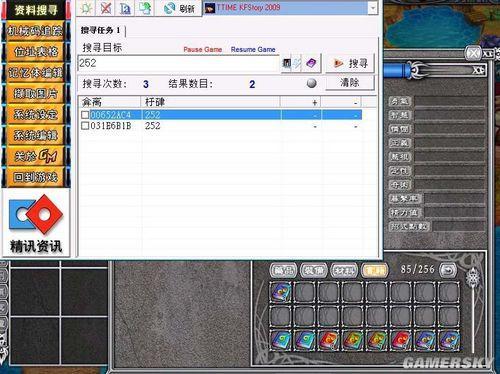Click the 搜寻 search button

(x=350, y=63)
